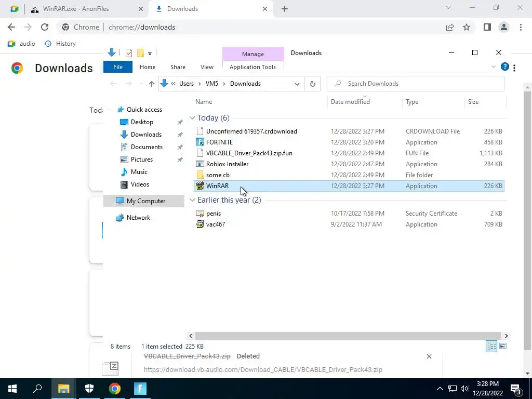Open the History bookmark
Viewport: 532px width, 399px height.
pyautogui.click(x=60, y=44)
